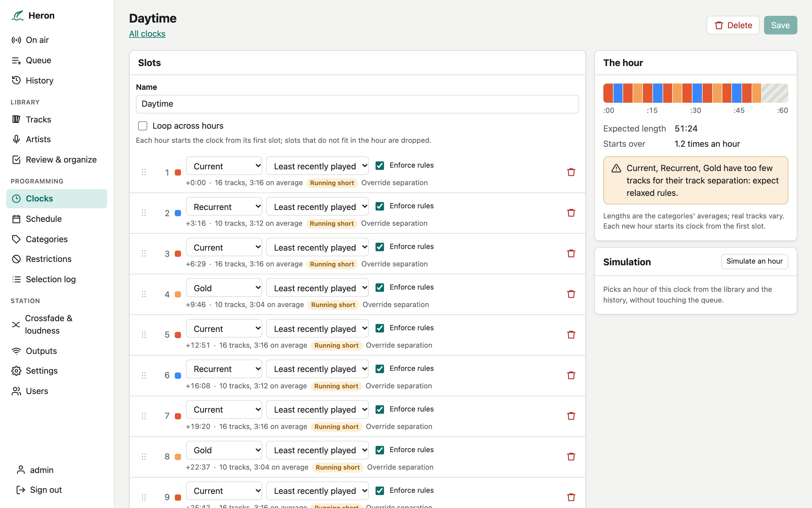Viewport: 812px width, 508px height.
Task: Open the Gold category dropdown in slot 4
Action: 224,288
